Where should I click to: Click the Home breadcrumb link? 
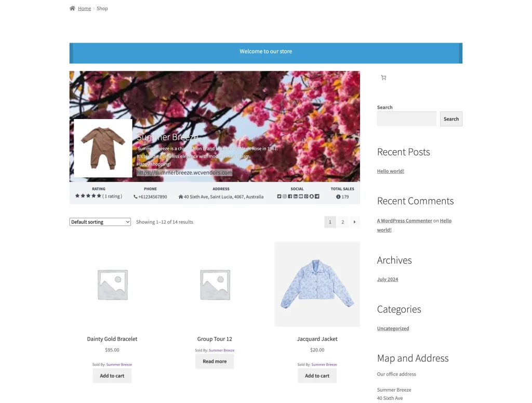pyautogui.click(x=85, y=8)
